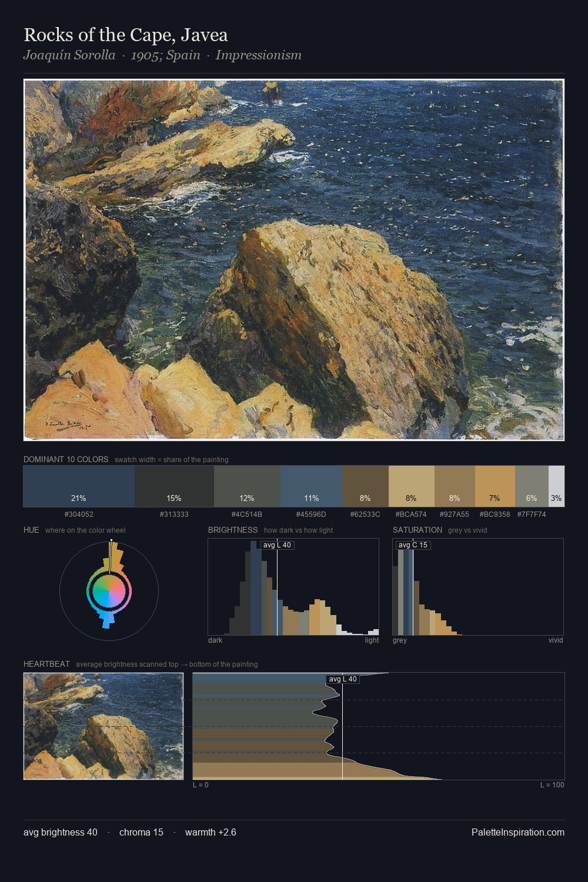Select the light grey 3% swatch
The height and width of the screenshot is (882, 588).
[x=556, y=486]
